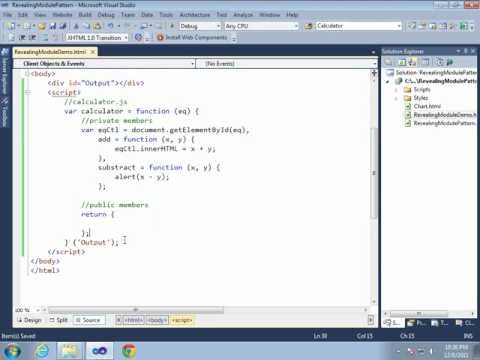Viewport: 480px width, 360px height.
Task: Click the Undo icon in the toolbar
Action: coord(110,26)
